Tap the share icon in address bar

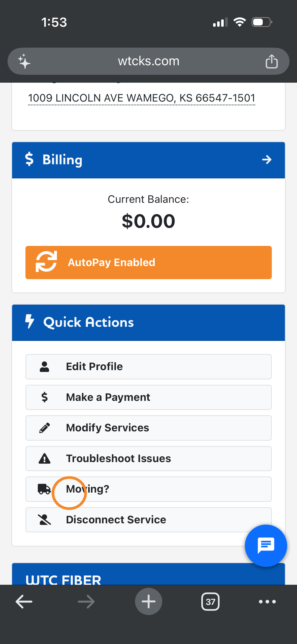[272, 61]
